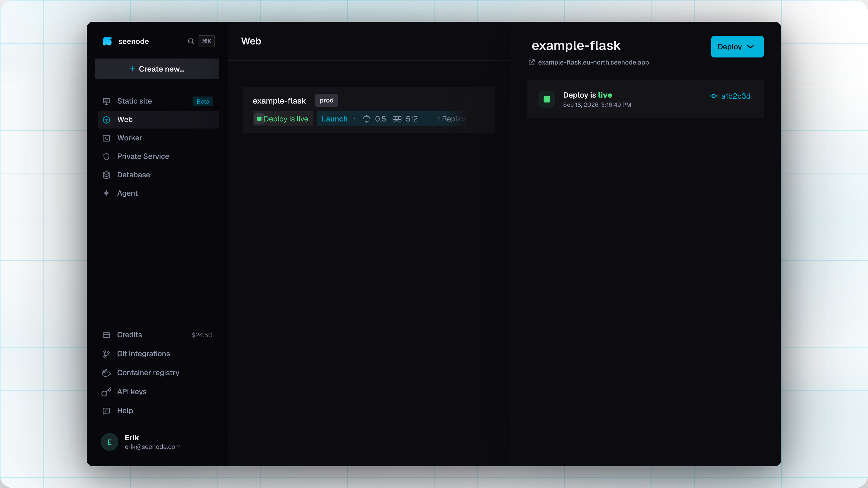Click the Web cube icon
The height and width of the screenshot is (488, 868).
coord(106,120)
